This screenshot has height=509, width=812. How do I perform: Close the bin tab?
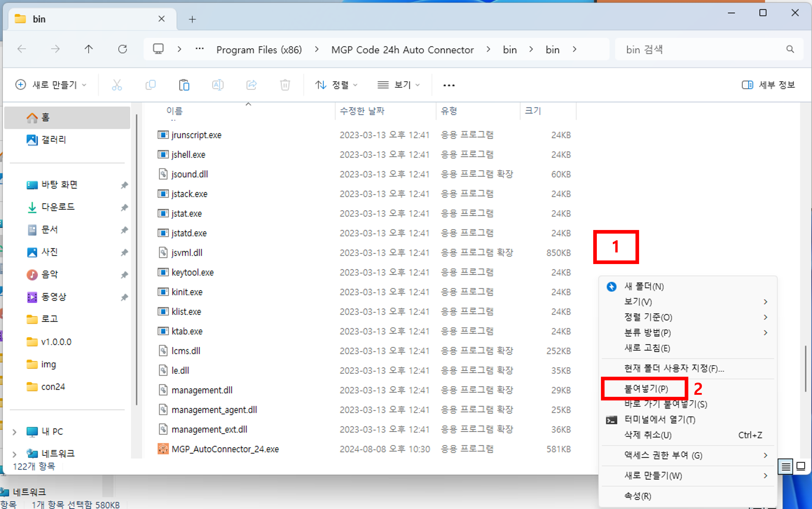(162, 19)
